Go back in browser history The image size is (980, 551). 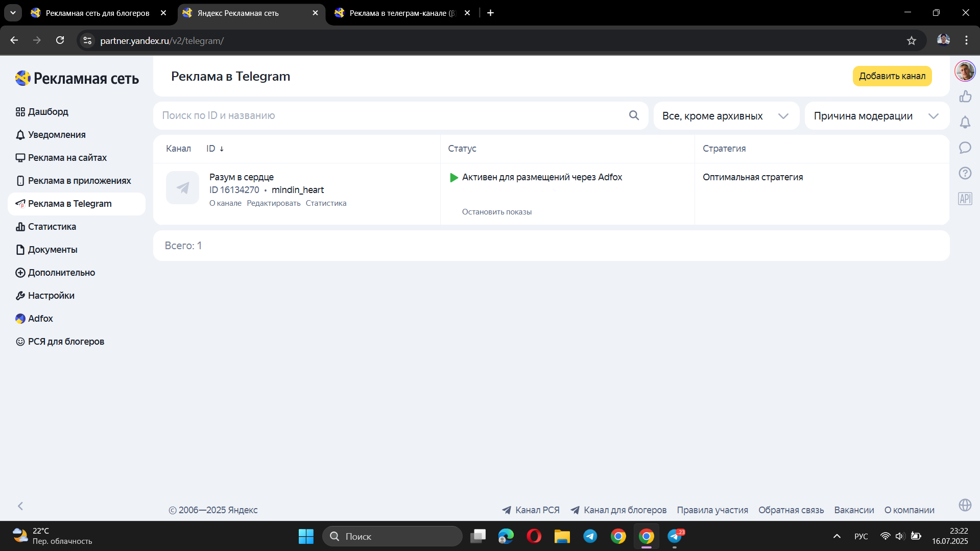[14, 40]
